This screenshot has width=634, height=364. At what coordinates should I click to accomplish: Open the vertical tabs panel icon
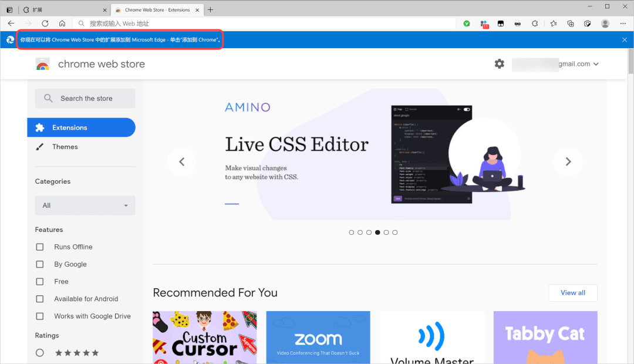[x=10, y=10]
